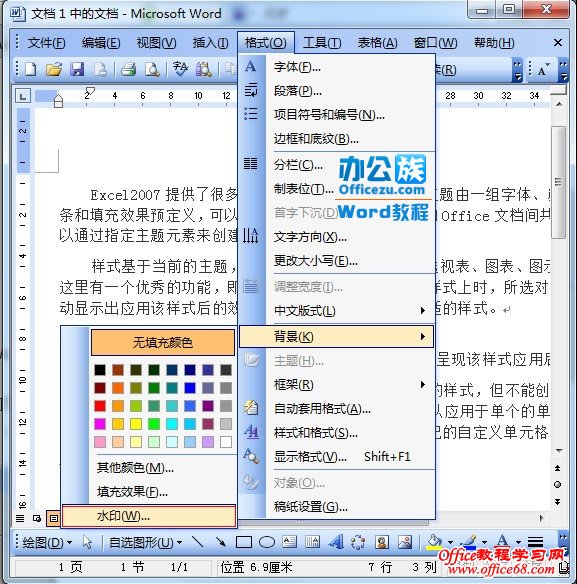577x584 pixels.
Task: Pick the black color swatch
Action: [x=100, y=370]
